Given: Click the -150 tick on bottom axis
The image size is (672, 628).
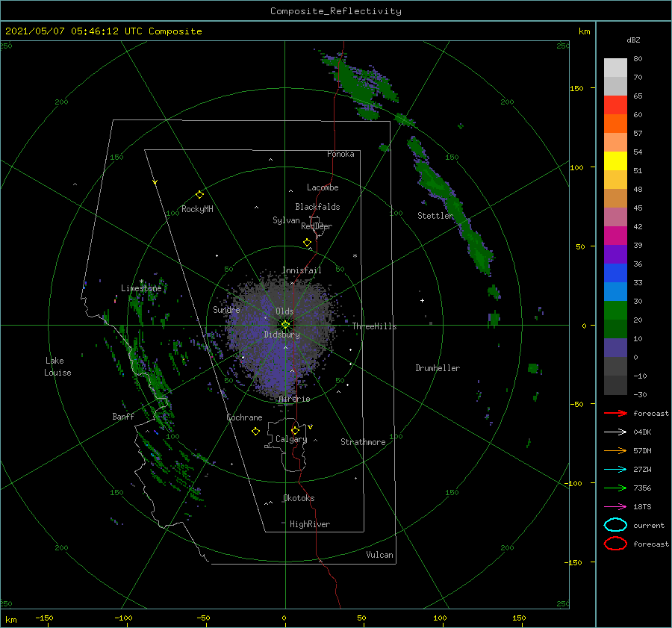Looking at the screenshot, I should coord(44,618).
